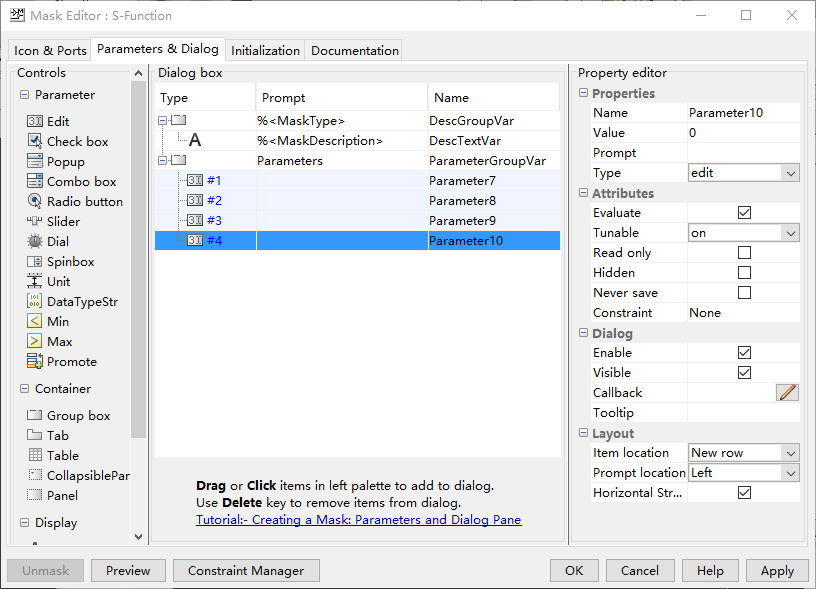The height and width of the screenshot is (589, 816).
Task: Collapse the Container controls section
Action: [x=24, y=389]
